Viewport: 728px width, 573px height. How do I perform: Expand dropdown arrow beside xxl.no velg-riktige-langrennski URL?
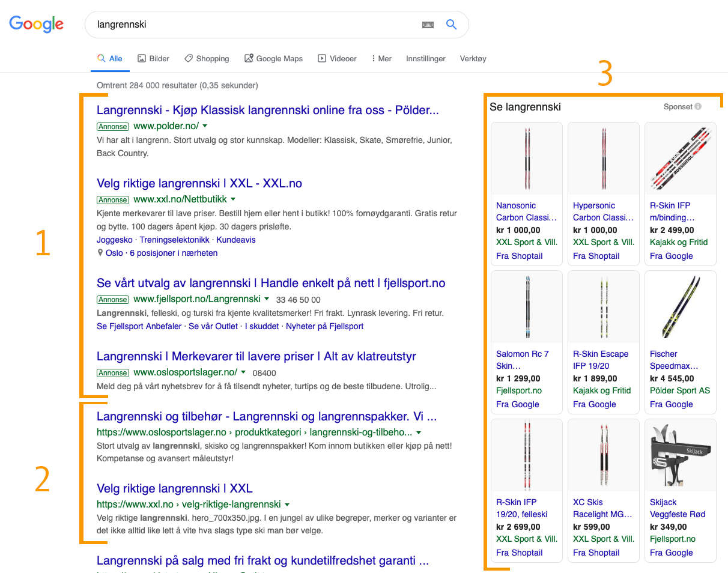click(287, 505)
